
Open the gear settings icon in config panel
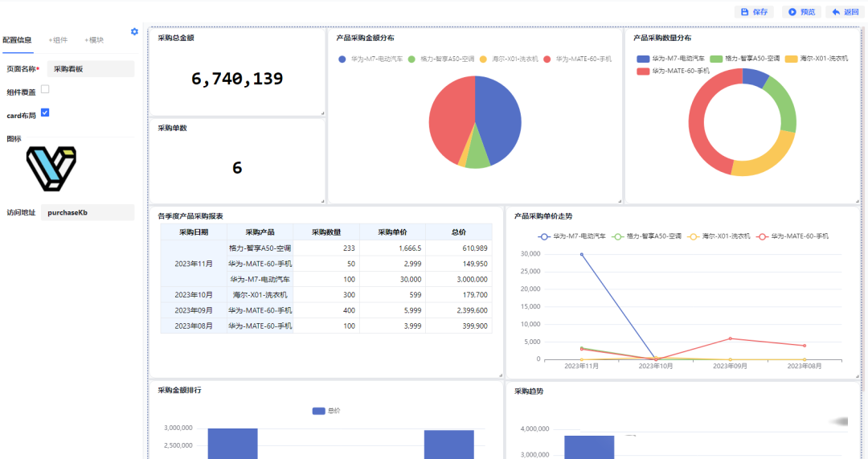(134, 31)
